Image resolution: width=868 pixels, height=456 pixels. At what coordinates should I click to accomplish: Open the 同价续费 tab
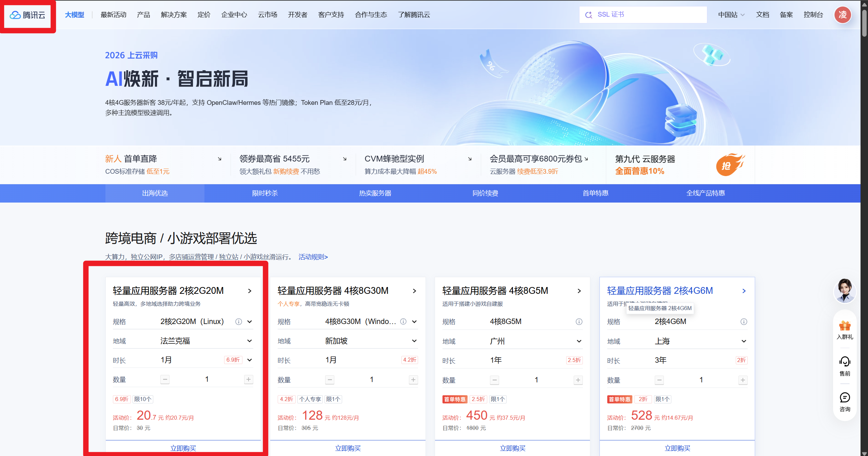click(485, 193)
